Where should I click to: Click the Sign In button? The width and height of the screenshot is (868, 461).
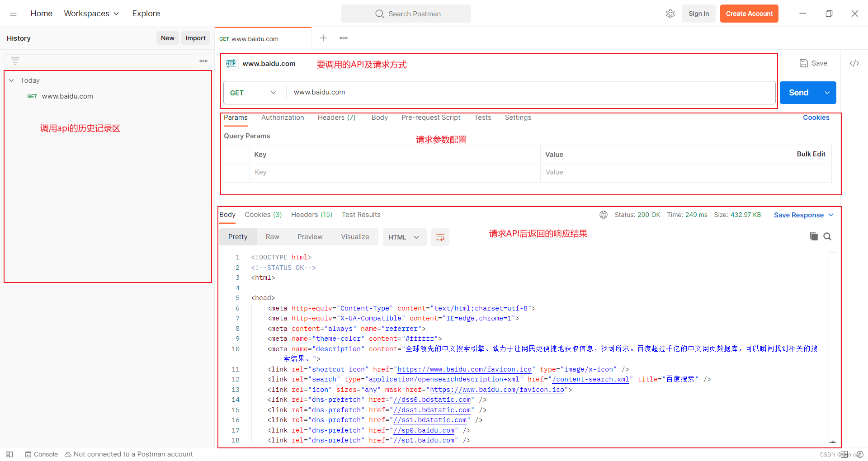698,14
